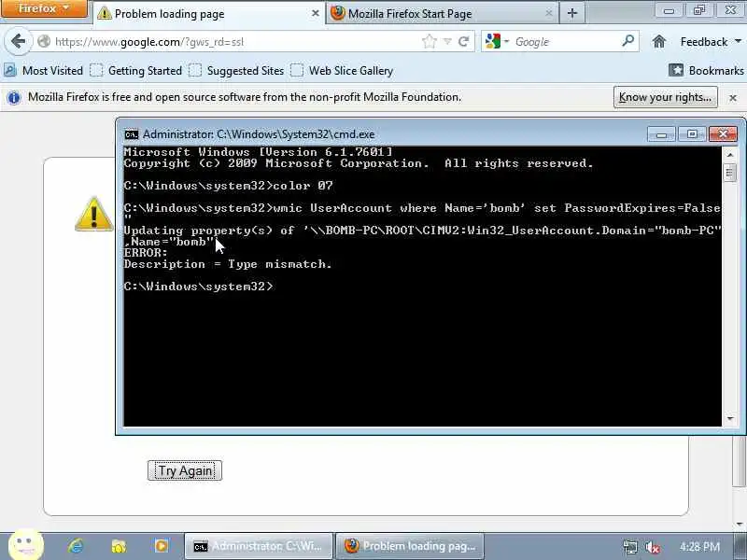Go back with the back arrow
Viewport: 747px width, 560px height.
click(18, 41)
